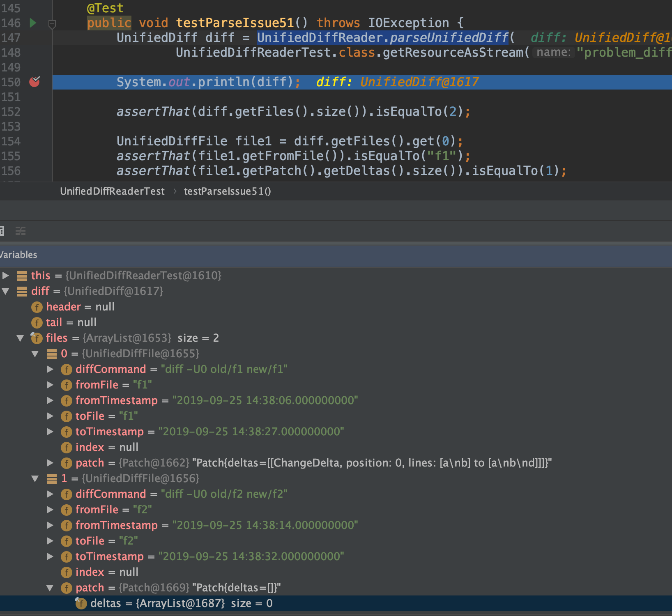Image resolution: width=672 pixels, height=616 pixels.
Task: Collapse the 'diff' variable node
Action: (x=6, y=291)
